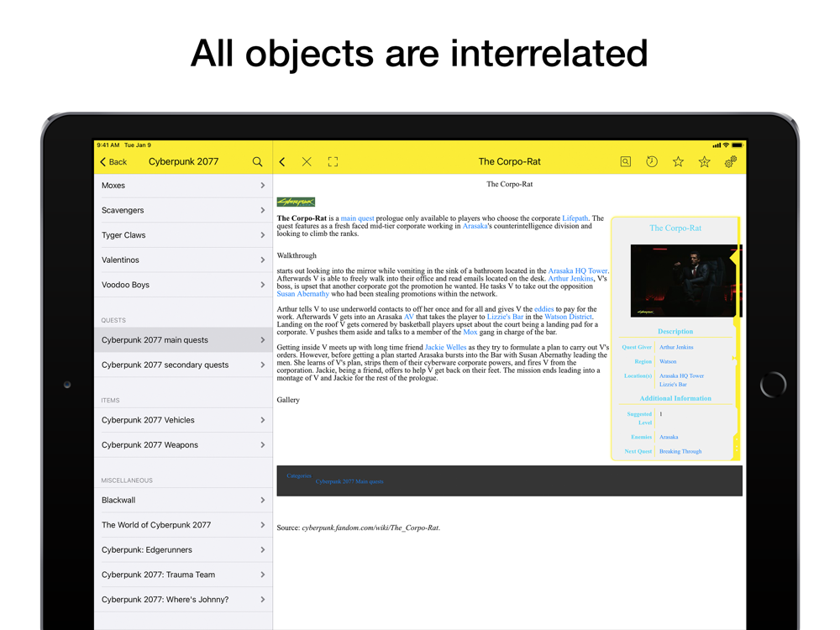Open Arasaka in infobox Enemies row
Viewport: 840px width, 630px height.
tap(669, 437)
